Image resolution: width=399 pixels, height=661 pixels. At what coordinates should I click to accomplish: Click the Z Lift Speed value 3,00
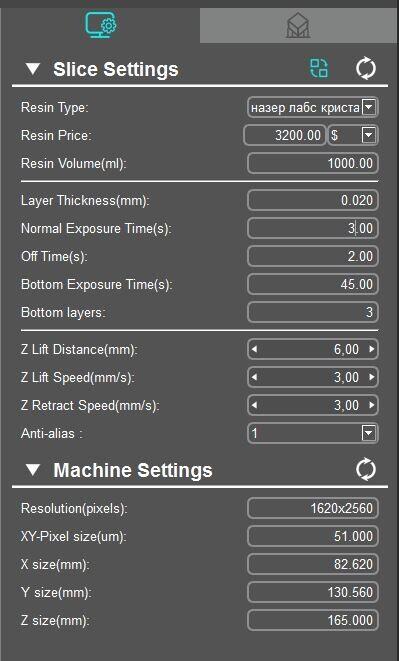click(x=346, y=377)
